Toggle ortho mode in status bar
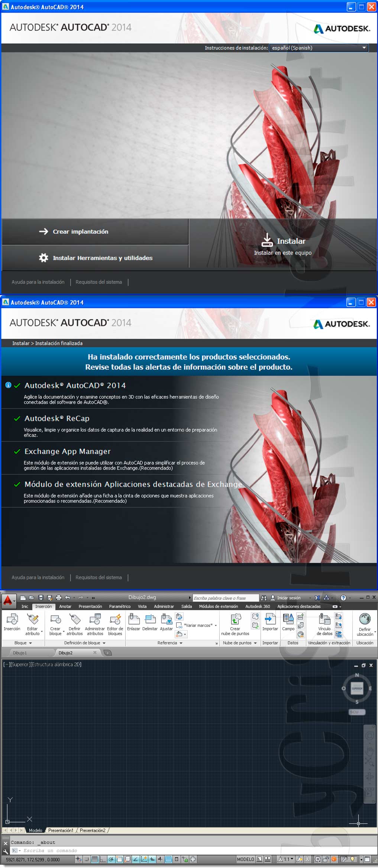 pyautogui.click(x=103, y=859)
